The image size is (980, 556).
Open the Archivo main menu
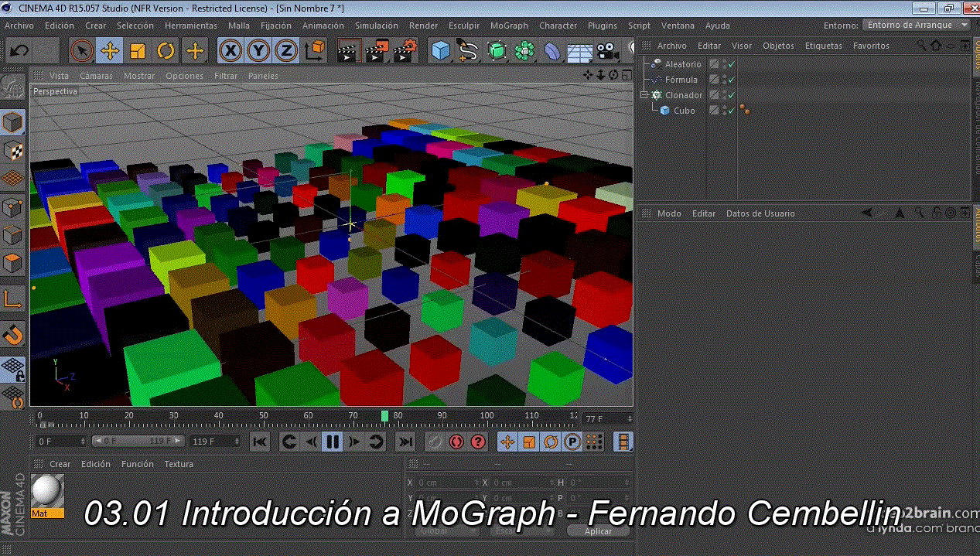click(x=19, y=26)
